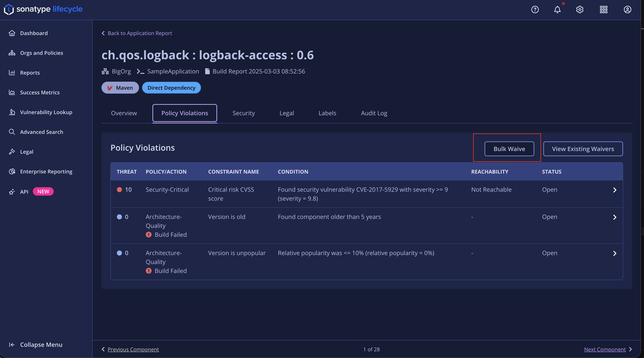Open the API sidebar item
This screenshot has width=644, height=358.
(24, 192)
